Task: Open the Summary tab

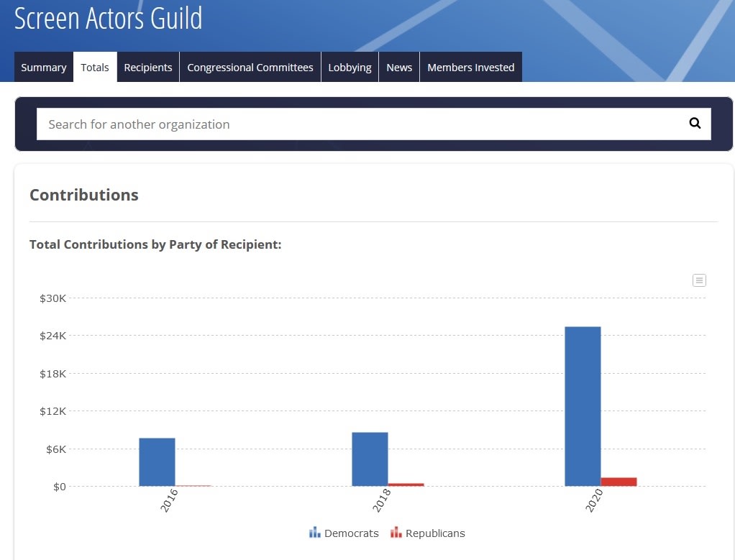Action: pyautogui.click(x=44, y=67)
